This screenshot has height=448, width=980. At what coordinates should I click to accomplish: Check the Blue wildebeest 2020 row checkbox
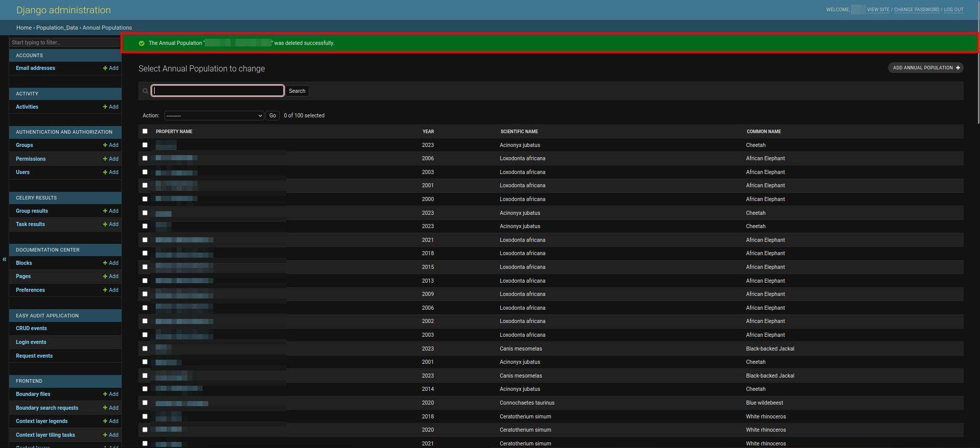145,403
